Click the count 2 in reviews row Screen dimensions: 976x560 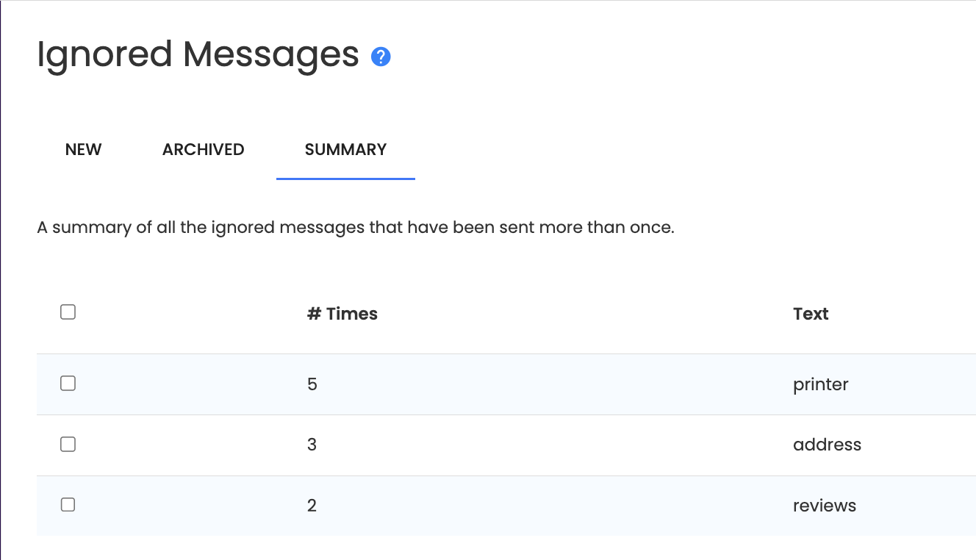312,506
